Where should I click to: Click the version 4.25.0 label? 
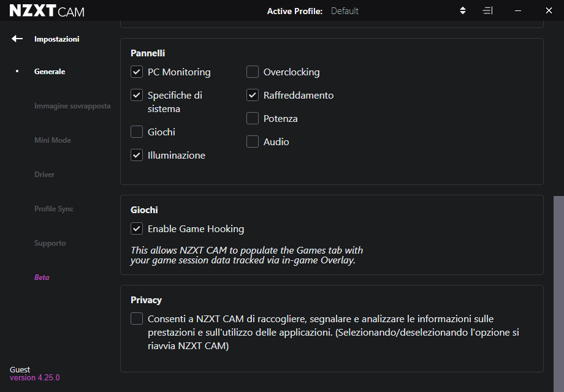point(35,378)
